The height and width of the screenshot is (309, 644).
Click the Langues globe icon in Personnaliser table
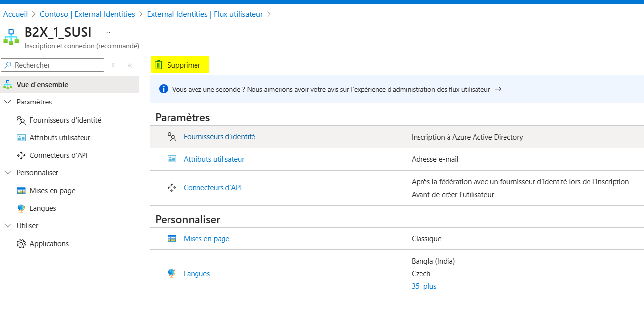point(172,273)
